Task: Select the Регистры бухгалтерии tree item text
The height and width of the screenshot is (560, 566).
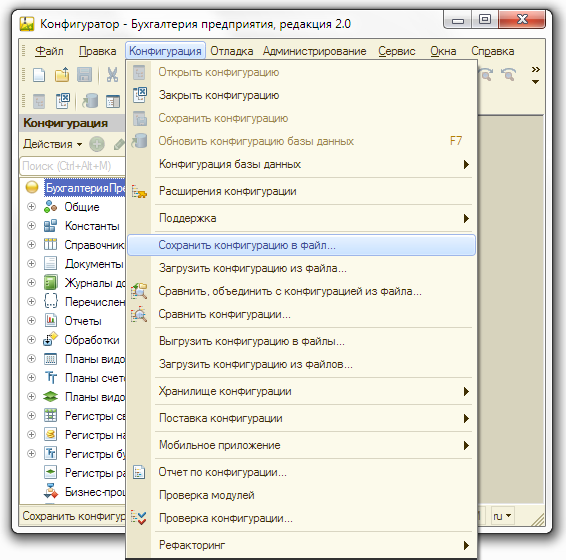Action: pyautogui.click(x=95, y=453)
